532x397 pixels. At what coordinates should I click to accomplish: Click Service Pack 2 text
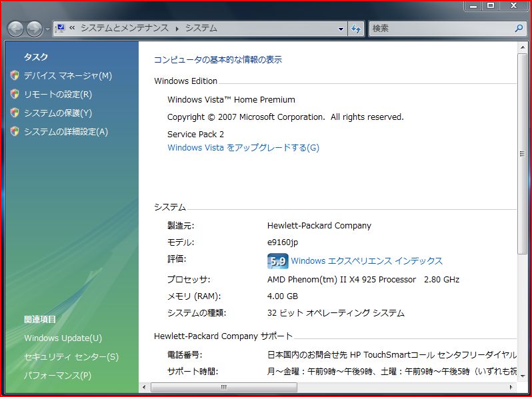(x=195, y=135)
